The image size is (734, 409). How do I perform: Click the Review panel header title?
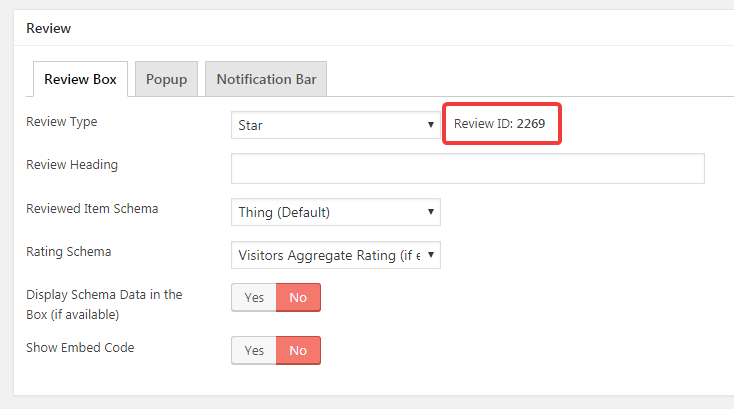(x=48, y=28)
